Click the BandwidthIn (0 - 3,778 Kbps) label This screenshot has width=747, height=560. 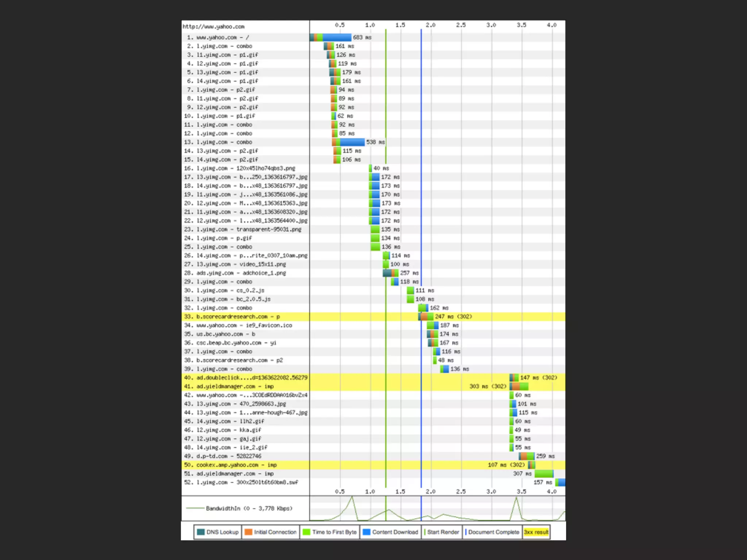pos(249,508)
